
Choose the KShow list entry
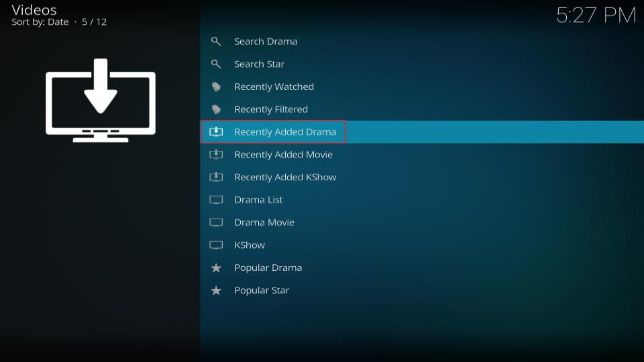422,245
